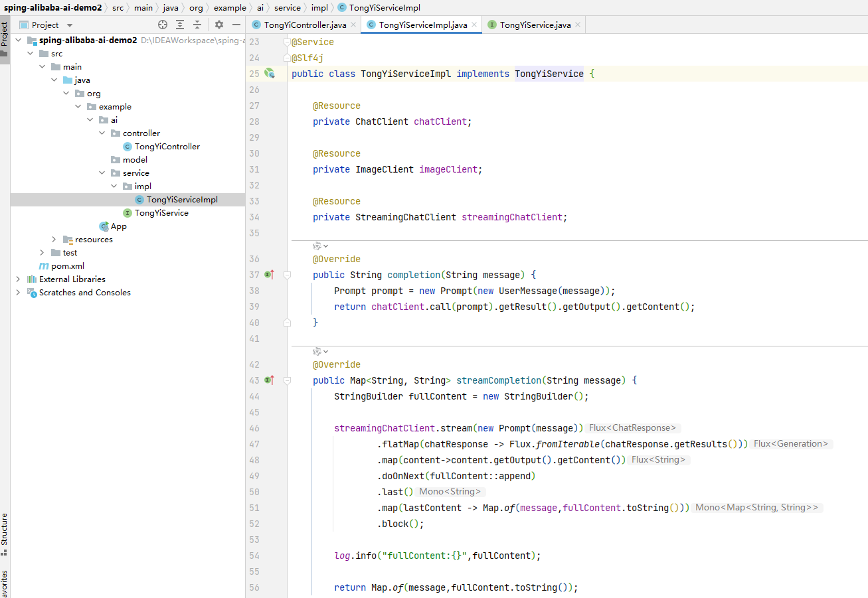The image size is (868, 598).
Task: Click the impl breadcrumb
Action: (x=319, y=8)
